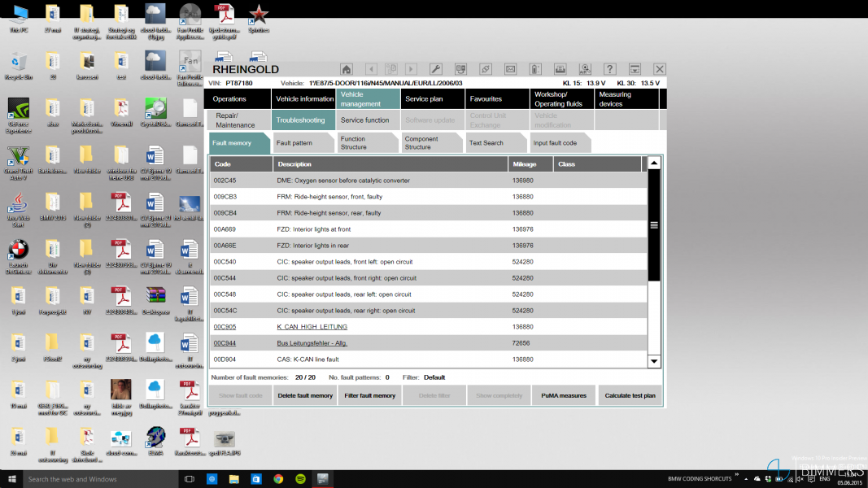Image resolution: width=868 pixels, height=488 pixels.
Task: Open Service function submenu
Action: coord(368,120)
